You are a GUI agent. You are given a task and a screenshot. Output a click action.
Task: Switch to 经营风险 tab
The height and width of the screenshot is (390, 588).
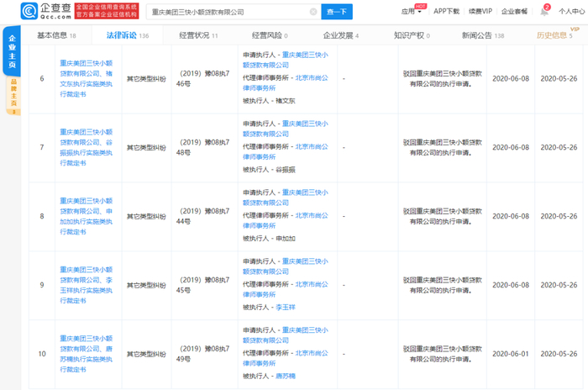[270, 35]
